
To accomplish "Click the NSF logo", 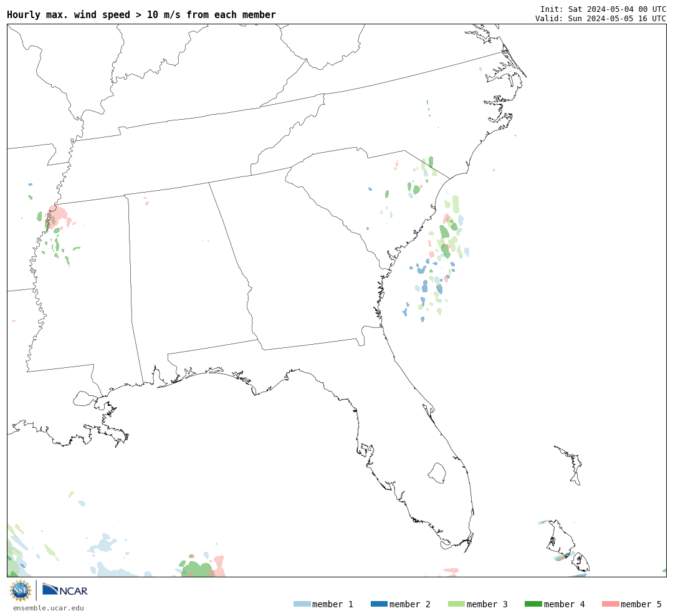I will [20, 590].
